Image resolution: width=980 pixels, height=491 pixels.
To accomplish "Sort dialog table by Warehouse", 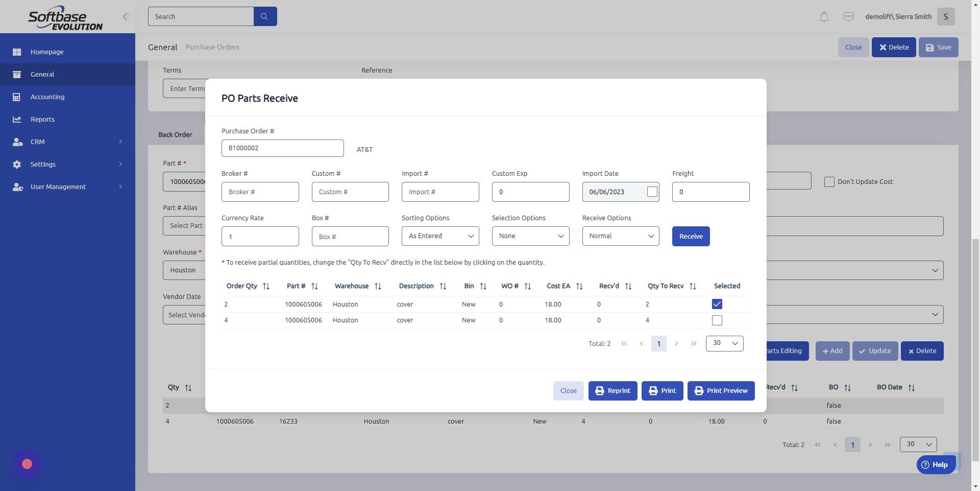I will pyautogui.click(x=378, y=286).
